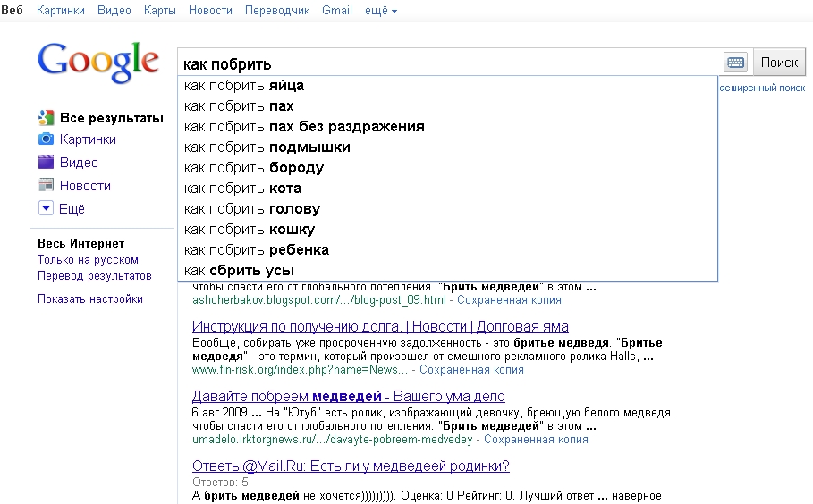The width and height of the screenshot is (813, 504).
Task: Open the Ответы@Mail.Ru result link
Action: pos(351,466)
